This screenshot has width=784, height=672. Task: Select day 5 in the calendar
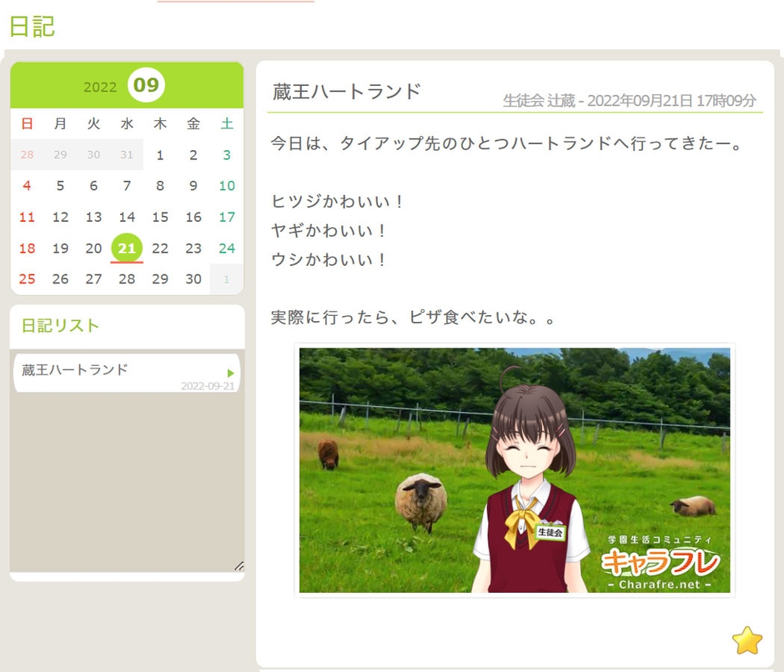pos(60,186)
